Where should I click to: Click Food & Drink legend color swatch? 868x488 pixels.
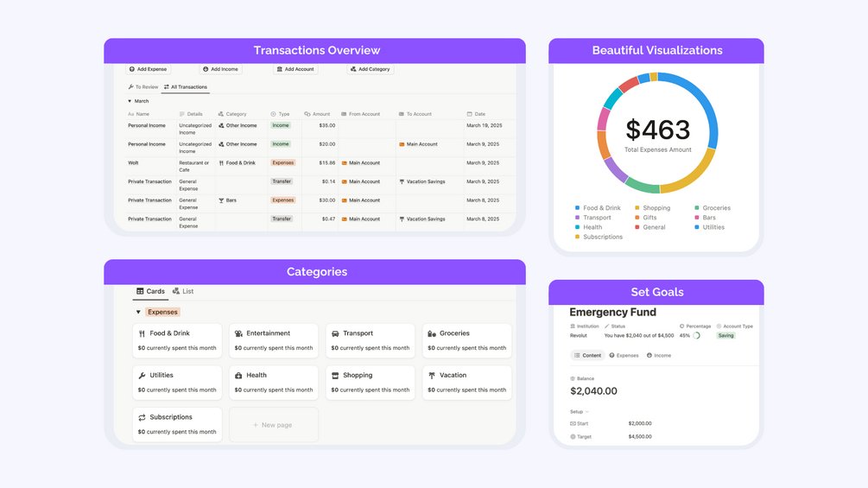[578, 208]
